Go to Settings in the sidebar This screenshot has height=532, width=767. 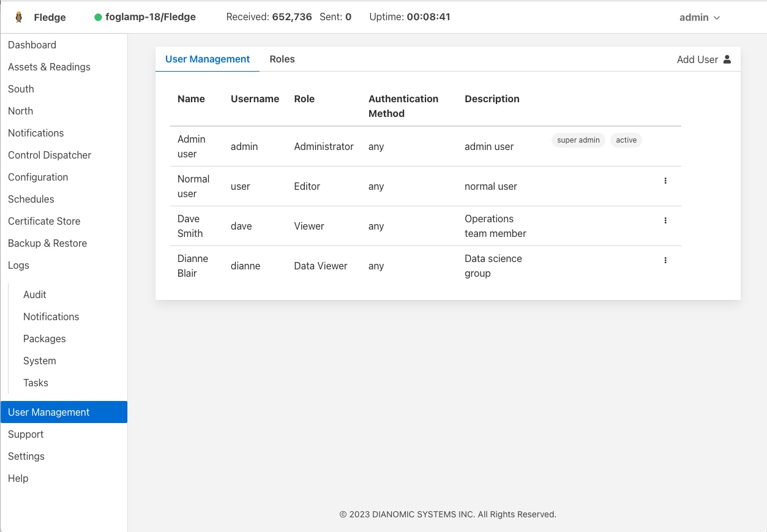coord(26,456)
